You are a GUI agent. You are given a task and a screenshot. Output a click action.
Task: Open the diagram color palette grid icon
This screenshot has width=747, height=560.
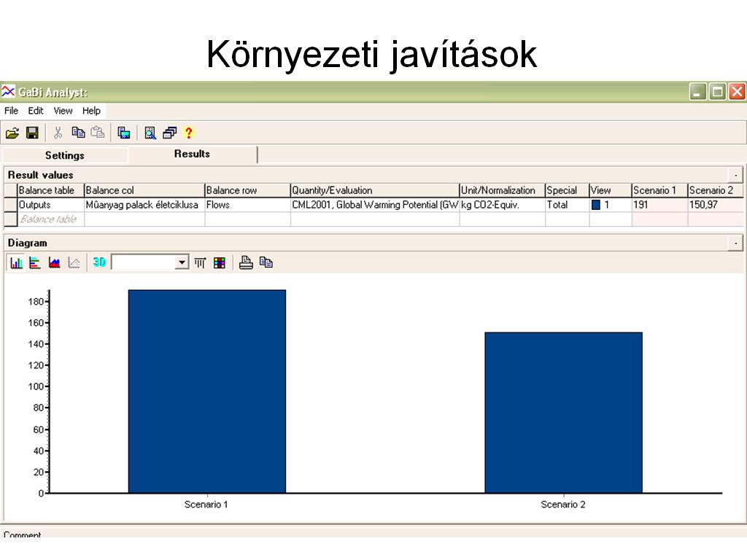pos(220,262)
